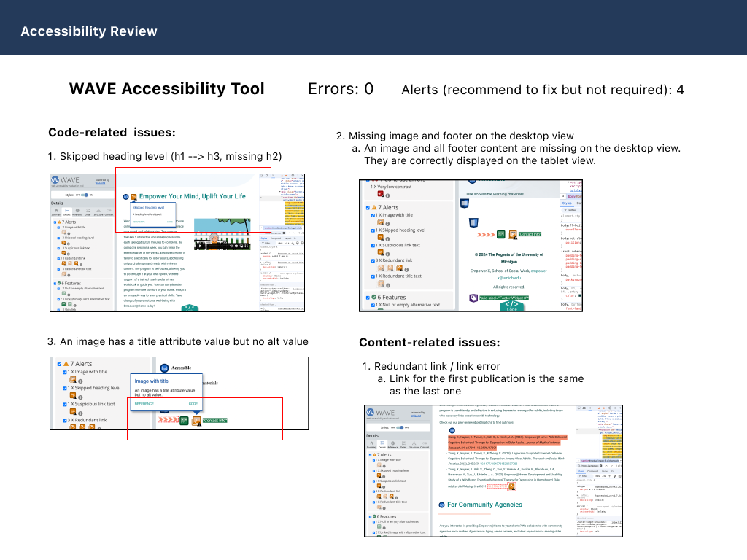This screenshot has height=560, width=747.
Task: Click CODE link in 'Image with title' tooltip
Action: [193, 403]
